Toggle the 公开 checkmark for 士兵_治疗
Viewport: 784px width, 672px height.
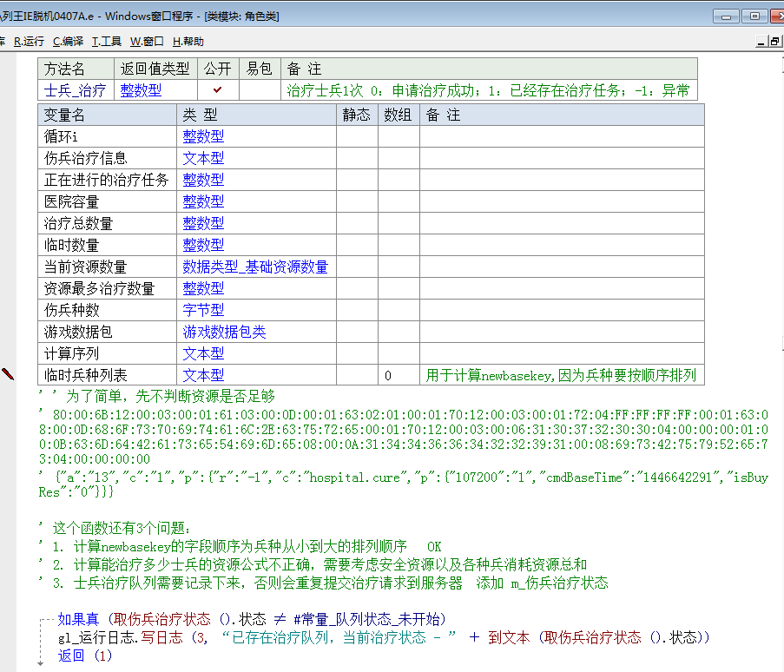(218, 89)
